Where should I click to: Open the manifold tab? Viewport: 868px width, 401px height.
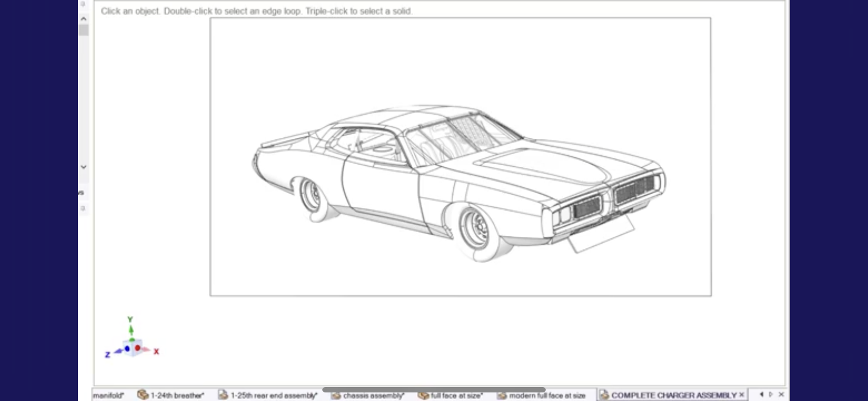point(108,395)
